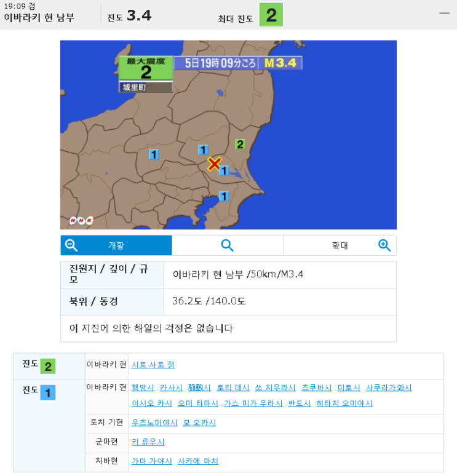
Task: Click the tsunami notice text 이 지진에 의한 해일의 걱정은 없습니다
Action: [x=151, y=328]
